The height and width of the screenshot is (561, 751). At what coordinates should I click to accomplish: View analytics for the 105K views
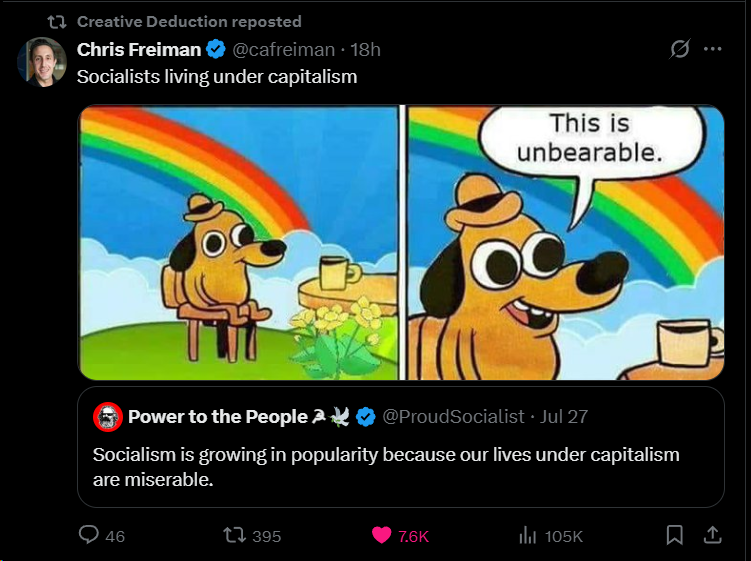tap(528, 536)
